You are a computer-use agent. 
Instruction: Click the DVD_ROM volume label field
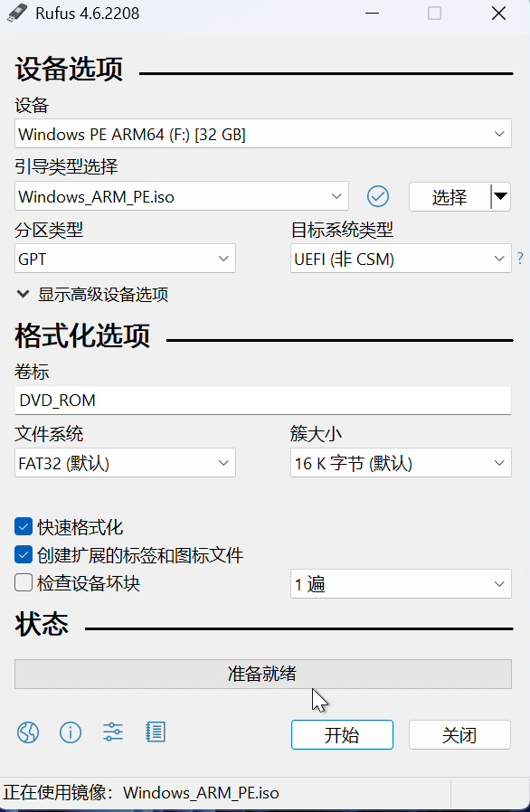coord(262,398)
